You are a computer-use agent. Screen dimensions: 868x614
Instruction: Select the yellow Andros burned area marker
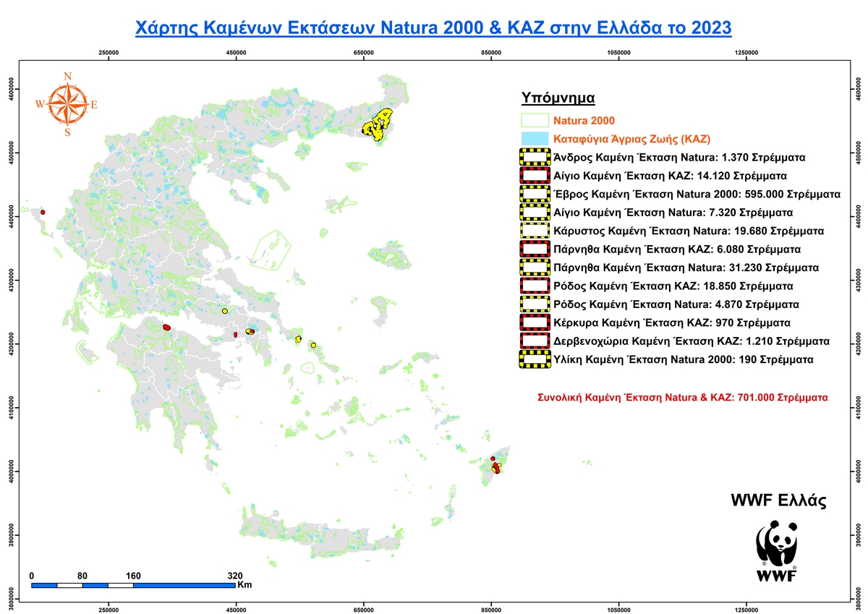point(313,345)
